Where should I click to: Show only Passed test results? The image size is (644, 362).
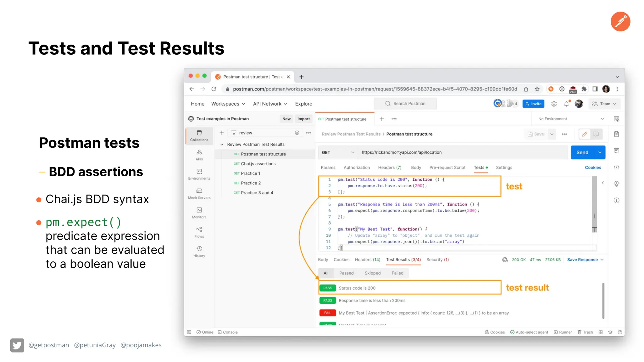coord(346,273)
